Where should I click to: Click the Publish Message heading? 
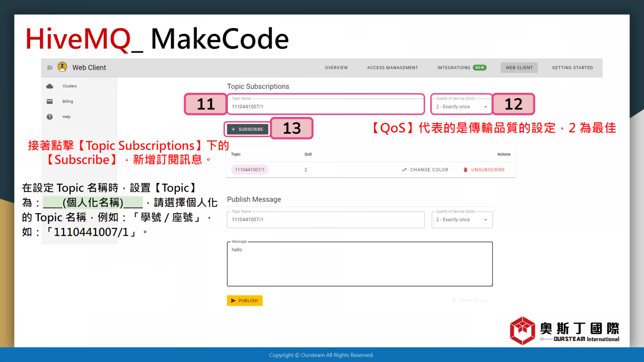(254, 200)
